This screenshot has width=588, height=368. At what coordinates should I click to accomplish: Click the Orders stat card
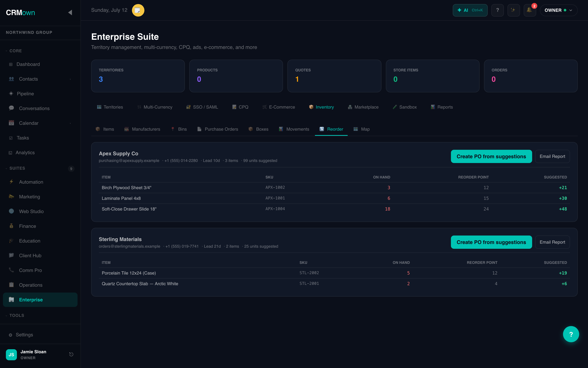click(x=531, y=76)
